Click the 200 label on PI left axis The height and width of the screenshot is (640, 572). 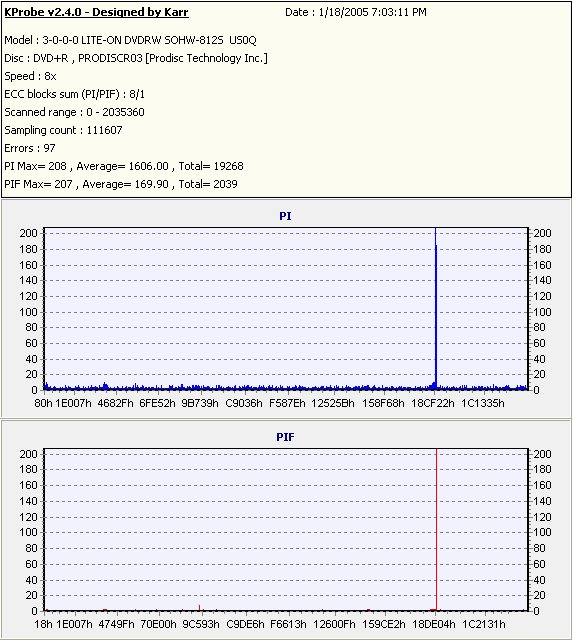[28, 233]
